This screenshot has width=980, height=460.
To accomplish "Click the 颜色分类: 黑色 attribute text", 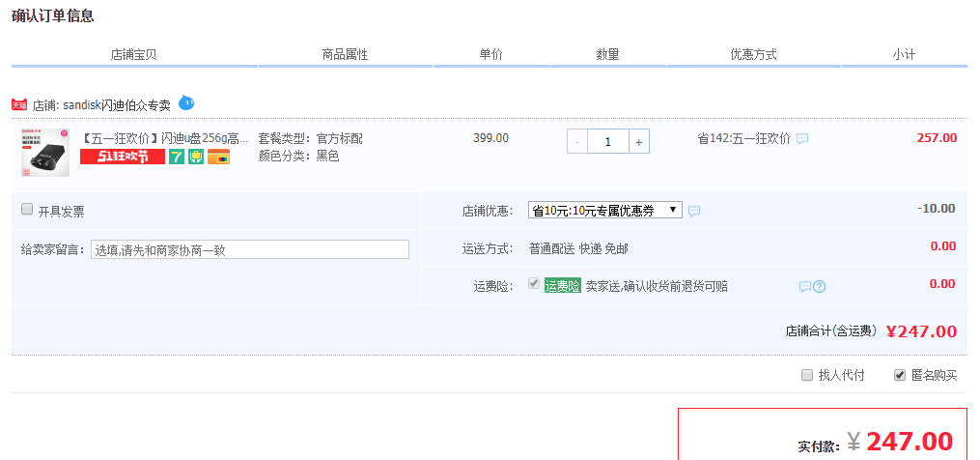I will 298,156.
